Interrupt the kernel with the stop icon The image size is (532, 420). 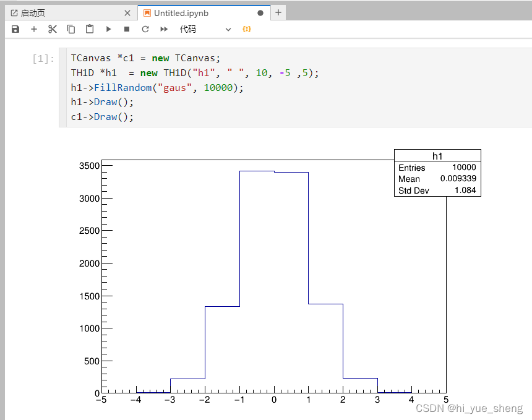(x=126, y=28)
